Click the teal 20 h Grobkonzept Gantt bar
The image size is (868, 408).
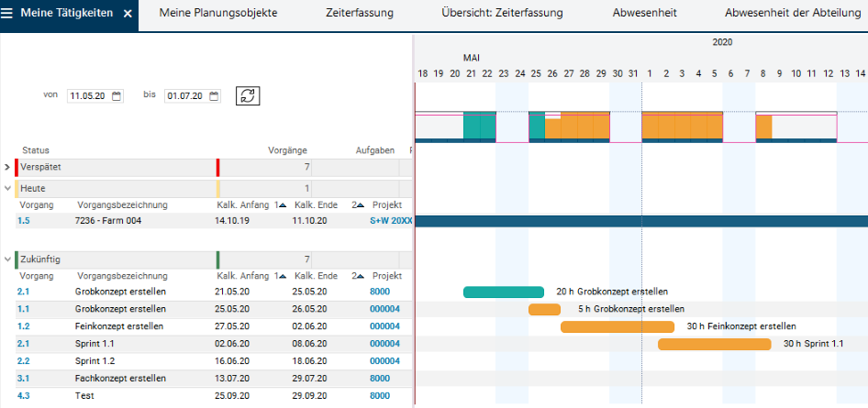click(503, 292)
